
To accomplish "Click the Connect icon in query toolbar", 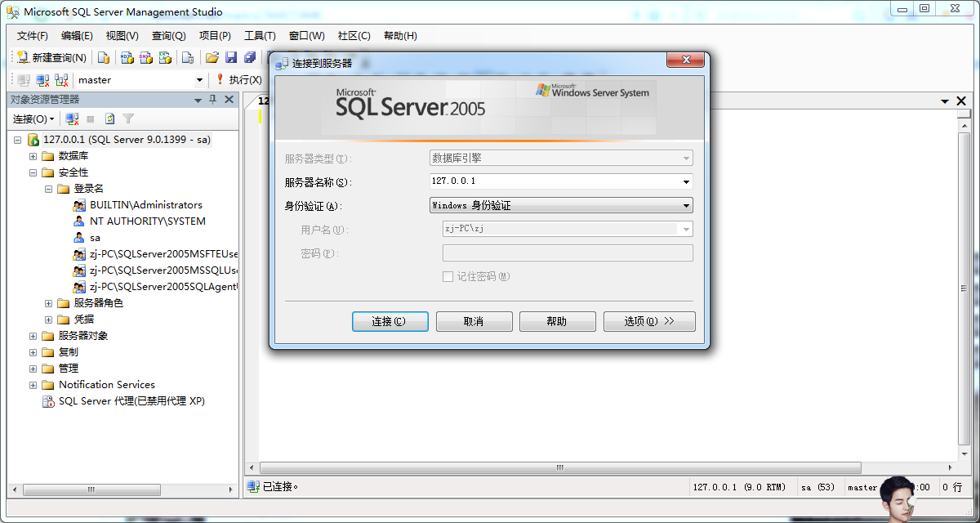I will click(x=24, y=80).
